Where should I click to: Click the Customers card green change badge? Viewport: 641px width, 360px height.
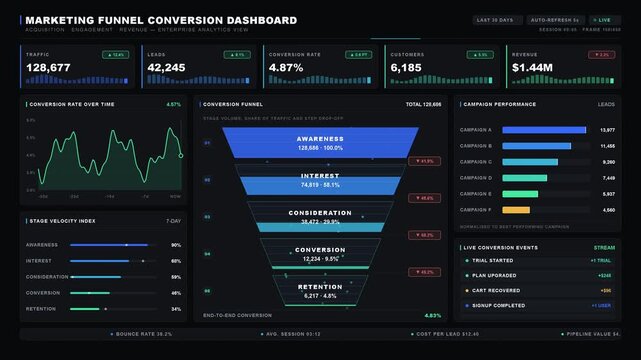[480, 55]
